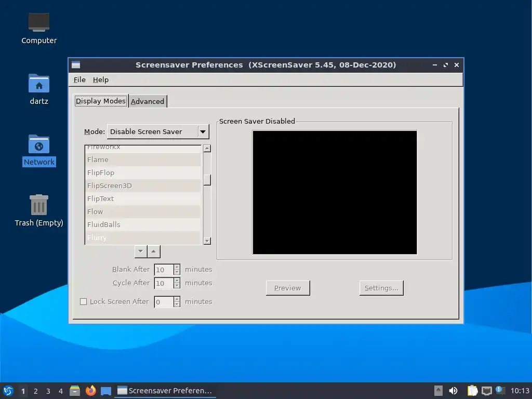This screenshot has width=532, height=399.
Task: Open the update notifier tray icon
Action: [x=500, y=390]
